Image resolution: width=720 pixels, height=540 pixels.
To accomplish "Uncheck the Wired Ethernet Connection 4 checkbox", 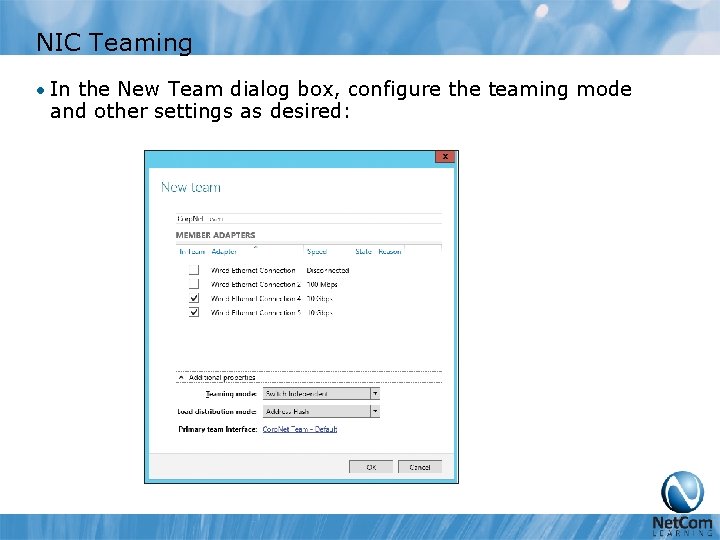I will [x=194, y=298].
